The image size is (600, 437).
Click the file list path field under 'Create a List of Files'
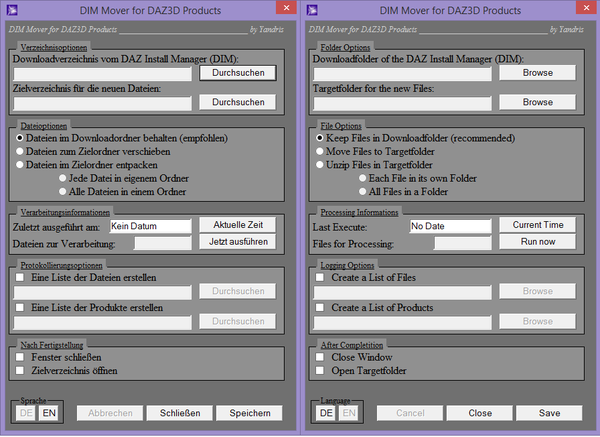403,293
